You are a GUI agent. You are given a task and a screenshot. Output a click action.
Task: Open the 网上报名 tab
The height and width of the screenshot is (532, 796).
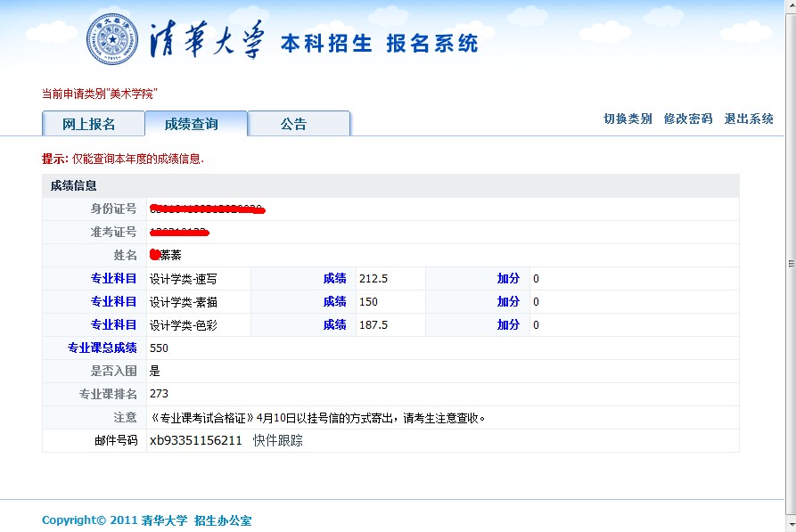pos(88,124)
